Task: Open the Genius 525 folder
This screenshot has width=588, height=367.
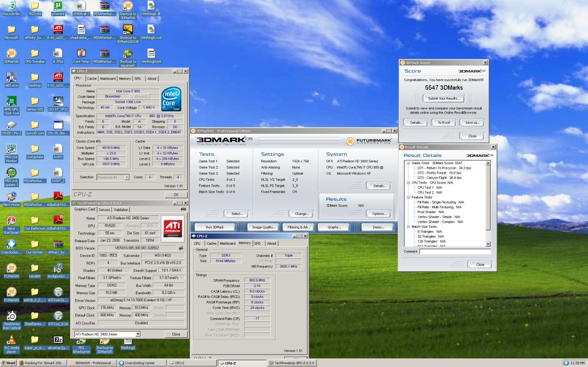Action: (x=35, y=104)
